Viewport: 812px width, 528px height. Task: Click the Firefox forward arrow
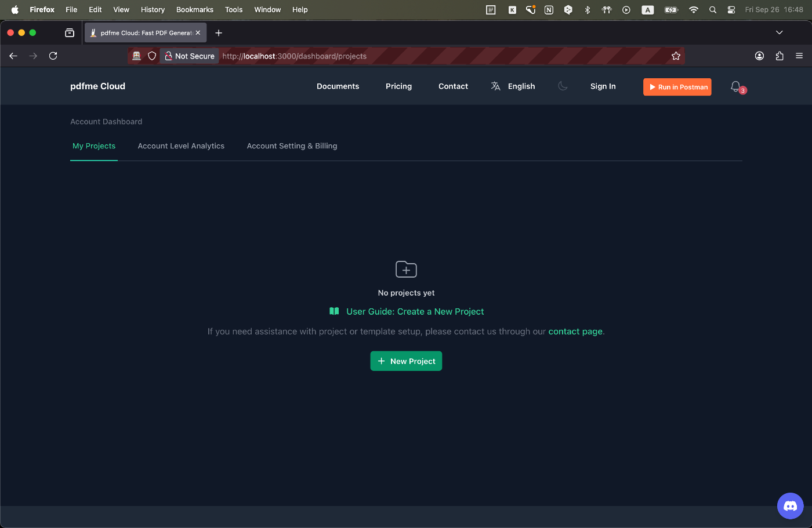click(33, 56)
